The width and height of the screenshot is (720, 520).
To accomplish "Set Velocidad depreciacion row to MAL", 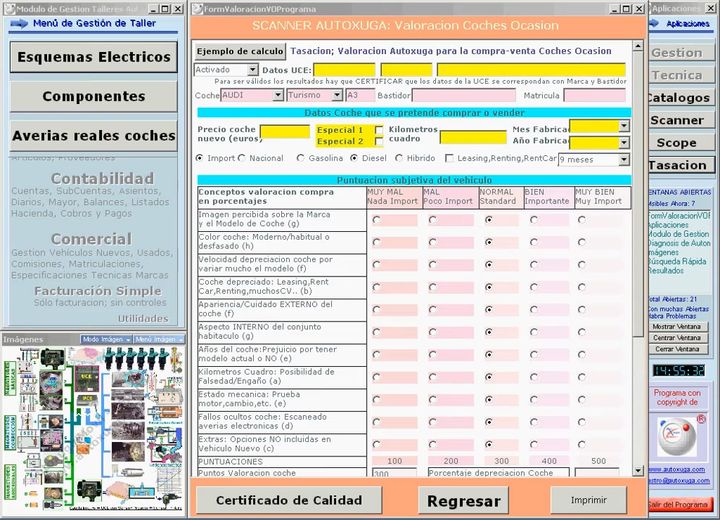I will [x=433, y=265].
